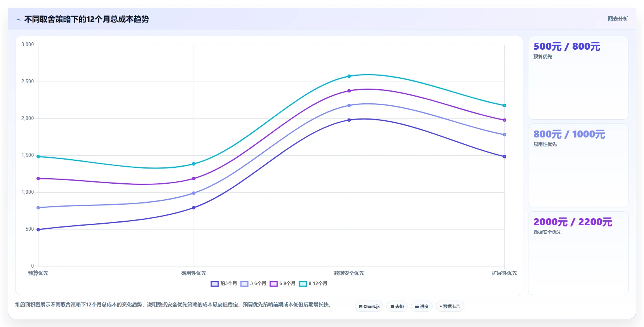Click the 9-12个月 data point at 预算优先
This screenshot has height=327, width=644.
tap(38, 157)
